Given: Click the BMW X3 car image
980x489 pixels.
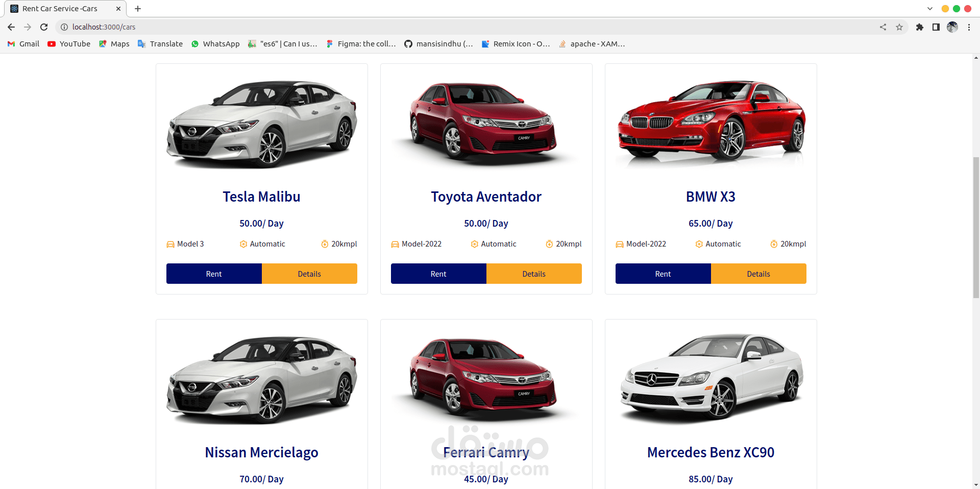Looking at the screenshot, I should (x=711, y=124).
